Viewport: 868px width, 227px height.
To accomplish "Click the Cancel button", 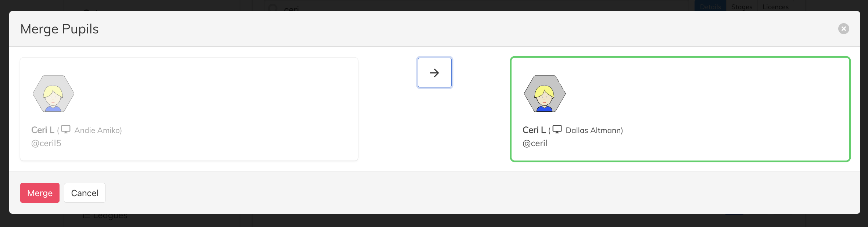I will pos(85,193).
